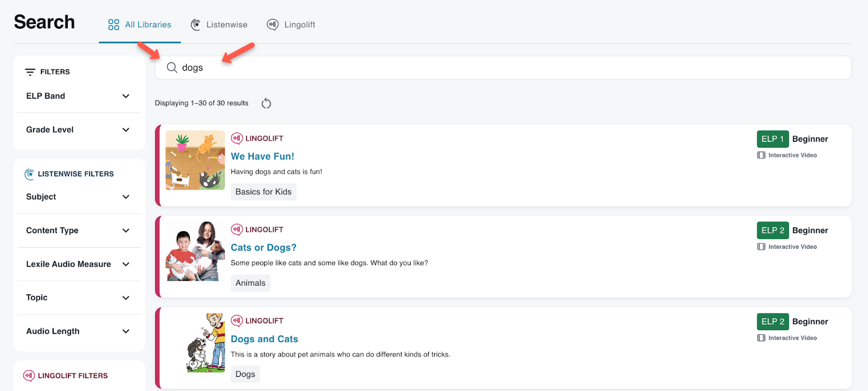Click the Animals tag
868x391 pixels.
pyautogui.click(x=251, y=283)
